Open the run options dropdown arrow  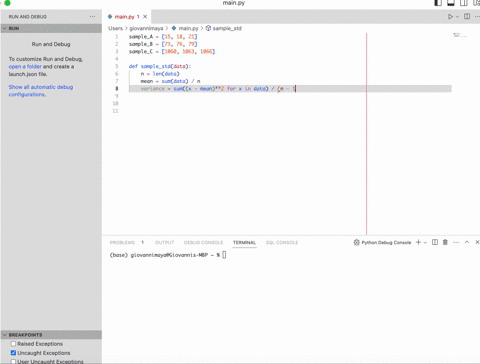click(458, 17)
